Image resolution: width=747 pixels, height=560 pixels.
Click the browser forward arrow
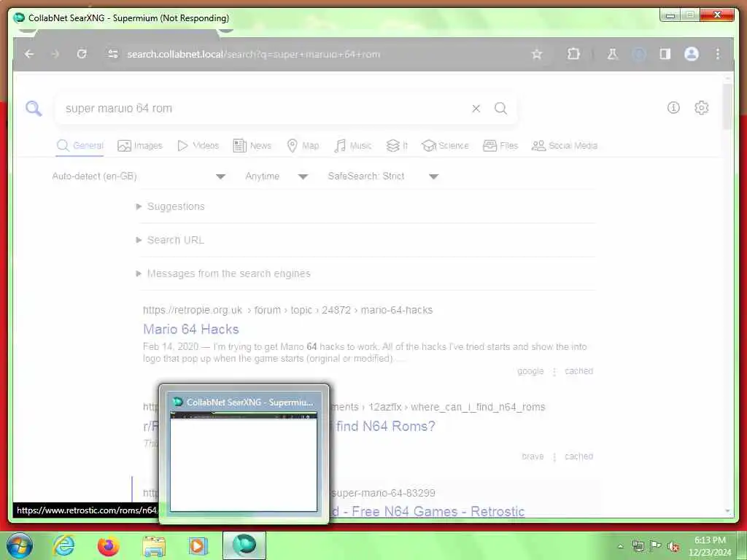tap(55, 54)
